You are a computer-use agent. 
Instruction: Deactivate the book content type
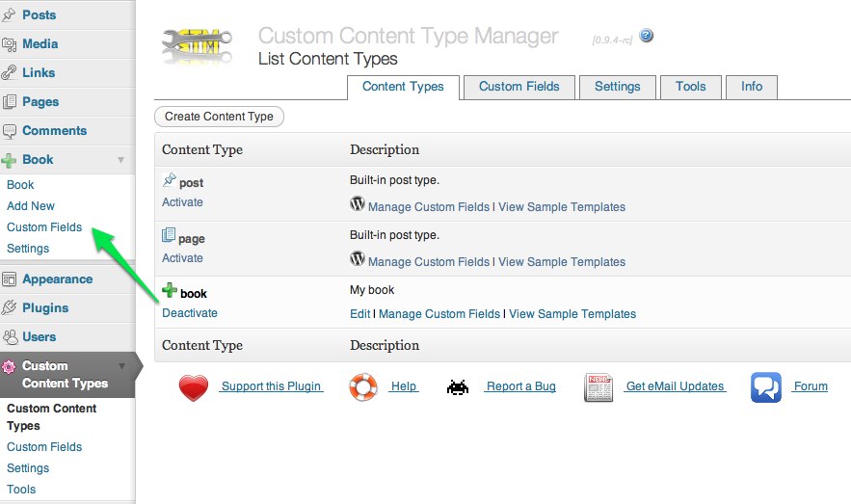[190, 313]
